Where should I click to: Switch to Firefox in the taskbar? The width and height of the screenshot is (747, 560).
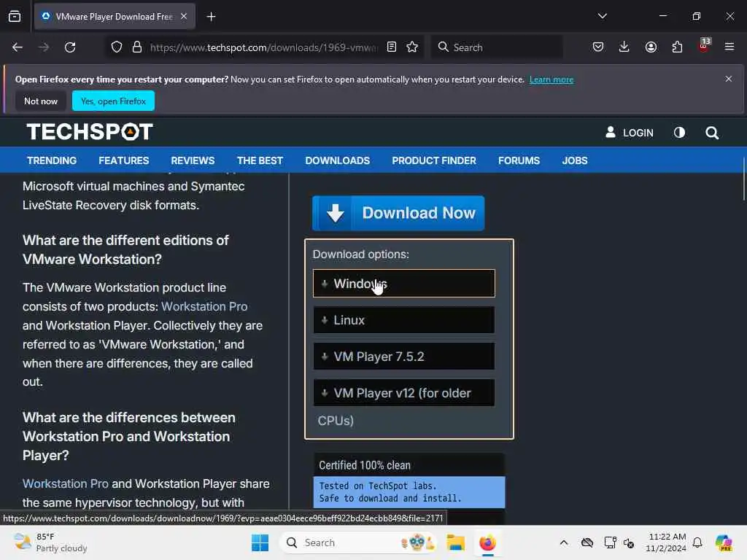(487, 542)
